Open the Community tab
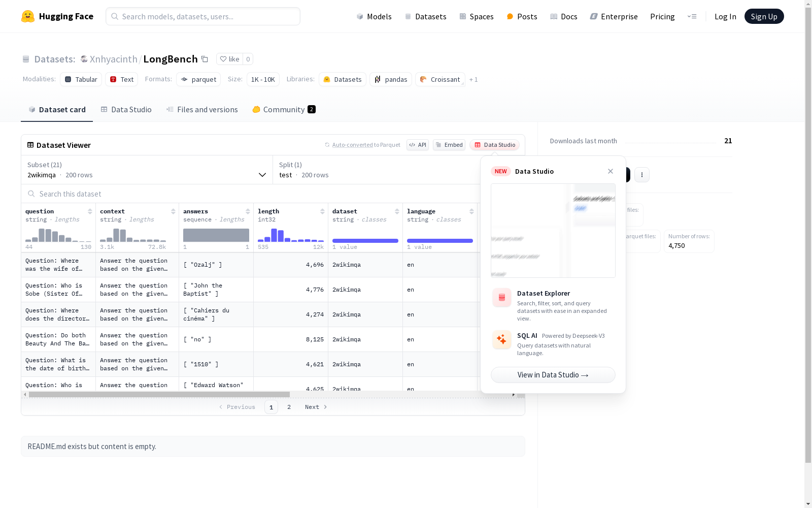Image resolution: width=812 pixels, height=508 pixels. 284,110
